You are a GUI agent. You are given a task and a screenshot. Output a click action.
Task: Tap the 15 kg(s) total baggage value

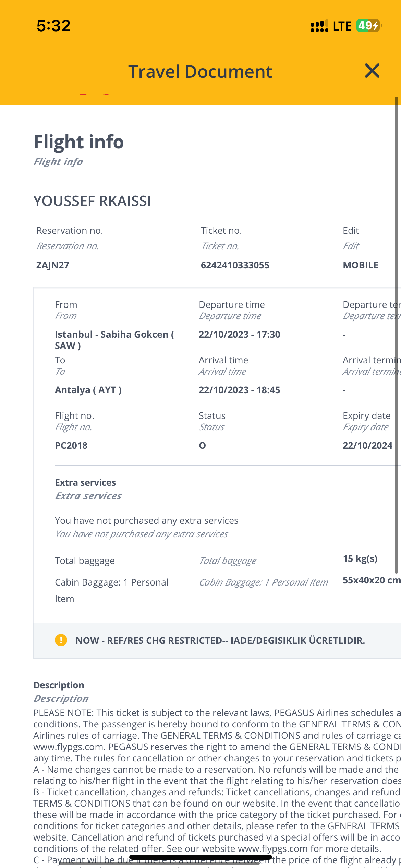(360, 559)
